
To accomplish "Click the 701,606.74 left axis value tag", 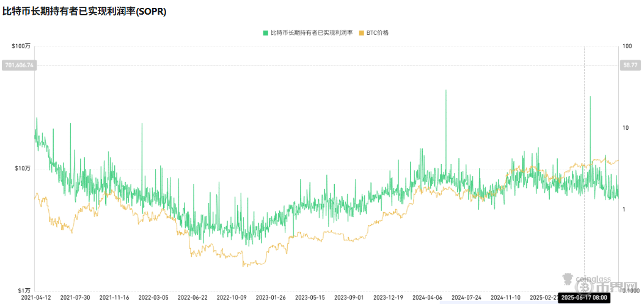I will tap(19, 65).
